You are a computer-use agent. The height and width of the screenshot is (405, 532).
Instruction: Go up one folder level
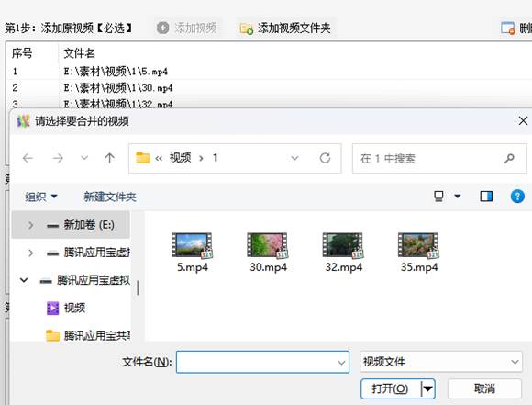pos(109,158)
